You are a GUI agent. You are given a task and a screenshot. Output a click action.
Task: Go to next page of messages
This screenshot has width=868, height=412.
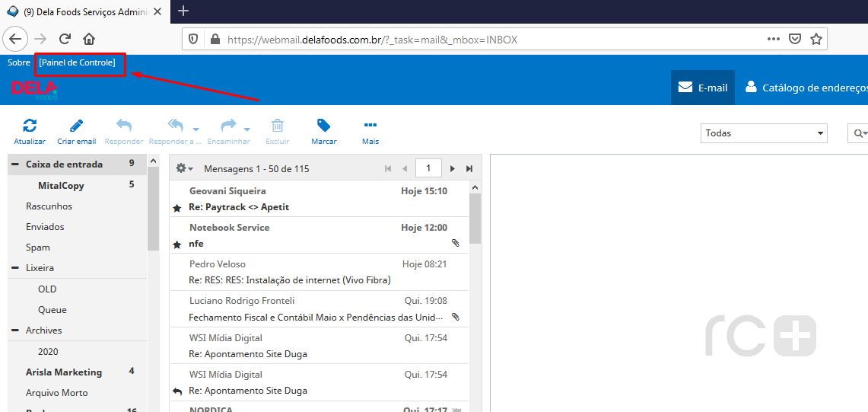pos(453,168)
